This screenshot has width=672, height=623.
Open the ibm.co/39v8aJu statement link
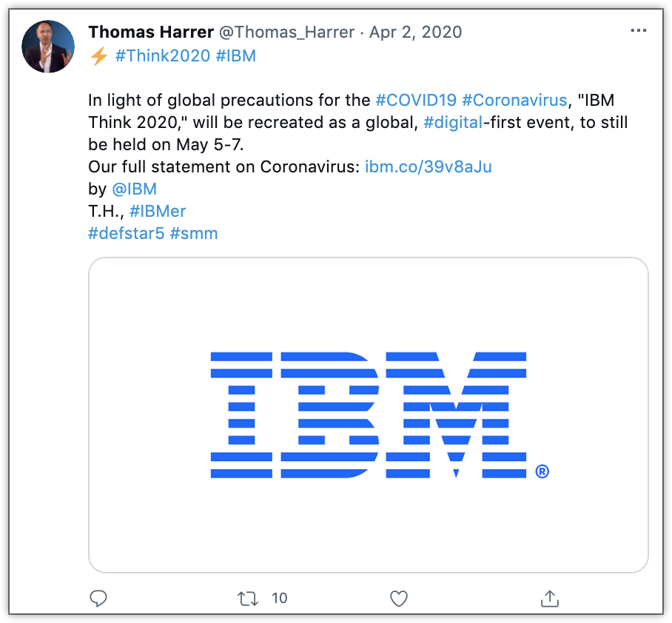[x=429, y=166]
